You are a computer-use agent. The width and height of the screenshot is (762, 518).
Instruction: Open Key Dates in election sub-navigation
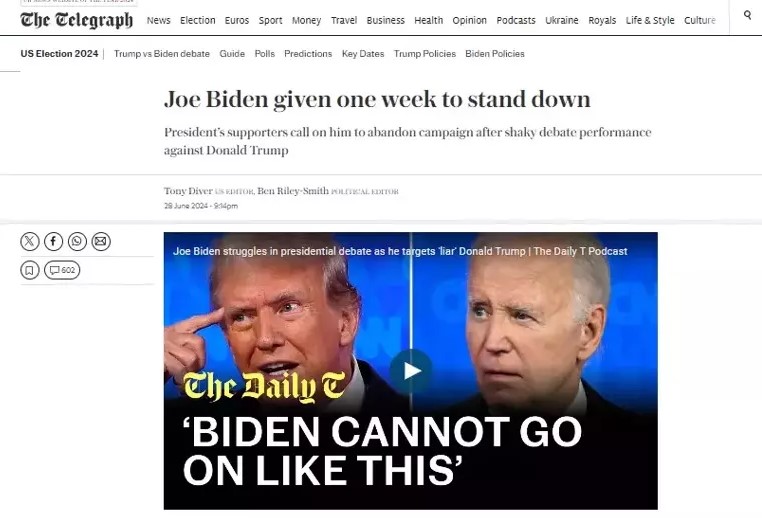pyautogui.click(x=363, y=53)
